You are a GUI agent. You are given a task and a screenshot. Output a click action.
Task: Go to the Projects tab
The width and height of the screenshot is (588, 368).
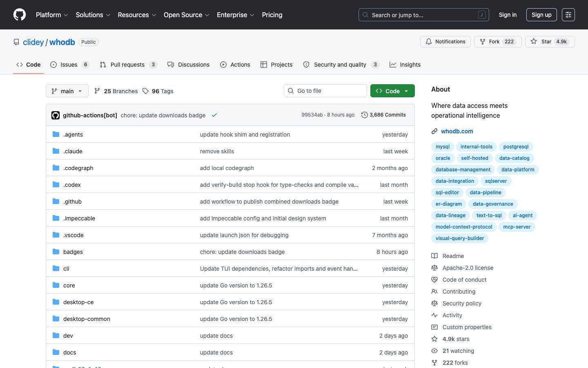[276, 65]
